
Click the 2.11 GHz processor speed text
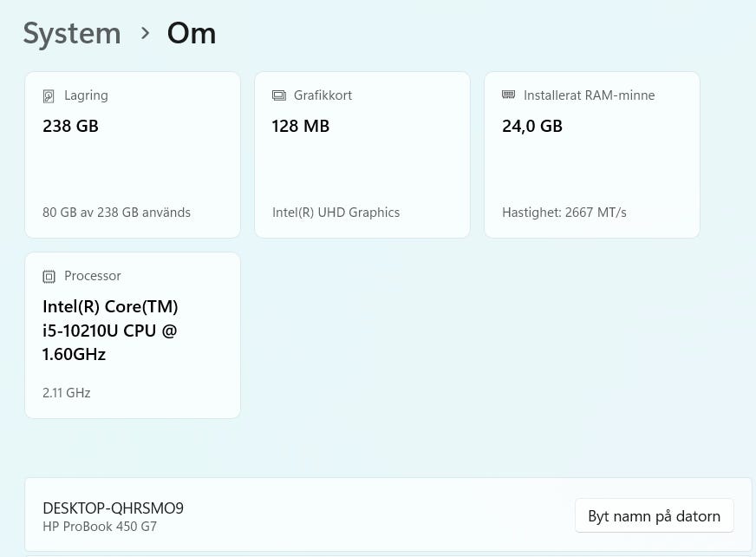66,393
